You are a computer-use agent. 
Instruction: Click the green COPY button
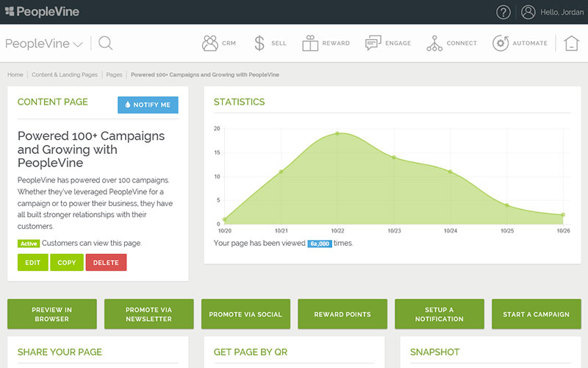67,263
